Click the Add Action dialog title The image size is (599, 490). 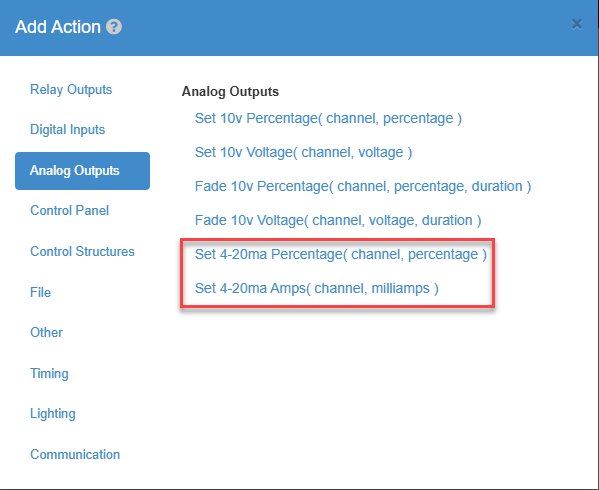(x=58, y=27)
